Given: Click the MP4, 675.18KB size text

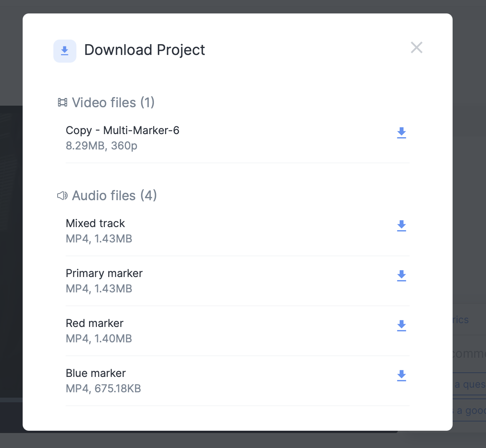Looking at the screenshot, I should [x=103, y=388].
